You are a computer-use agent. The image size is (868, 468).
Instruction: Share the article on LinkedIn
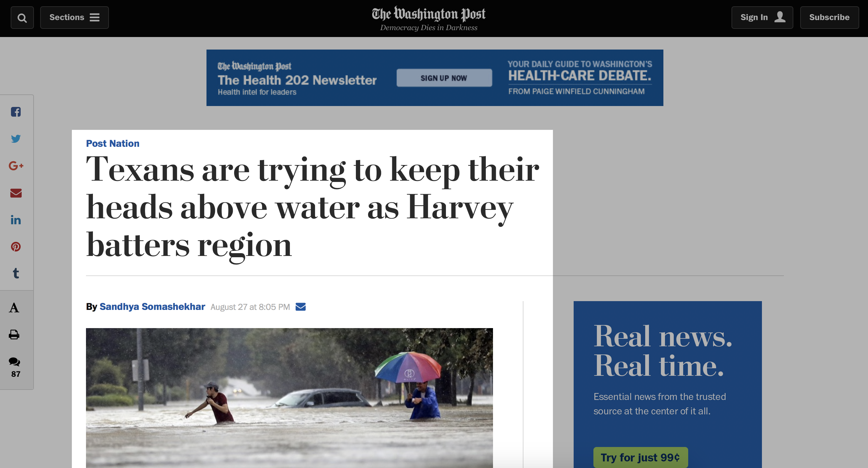[x=16, y=220]
